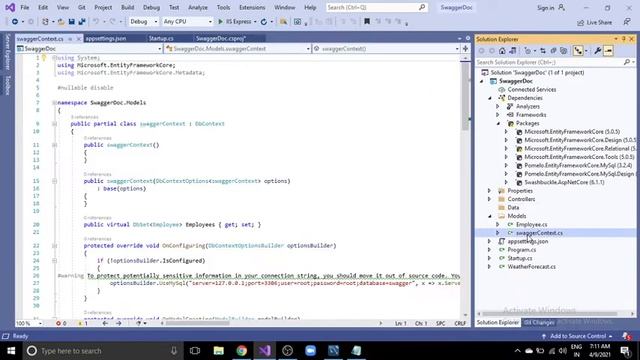Select WeatherForecast.cs in Solution Explorer
This screenshot has height=360, width=640.
531,267
